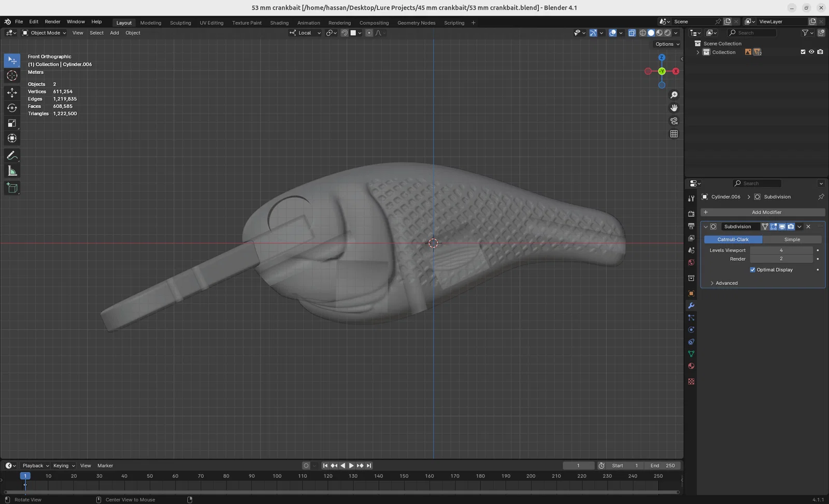
Task: Click the Add Cube tool icon
Action: [x=12, y=188]
